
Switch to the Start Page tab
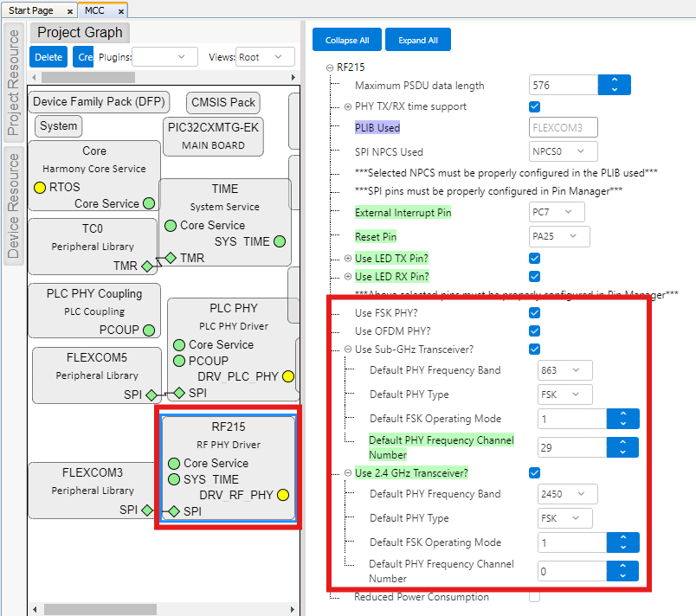tap(31, 10)
